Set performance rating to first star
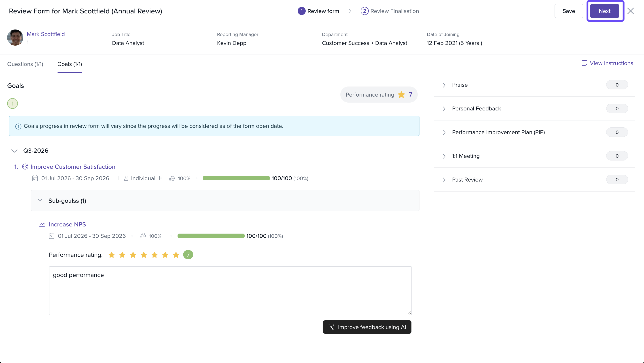644x363 pixels. point(112,255)
